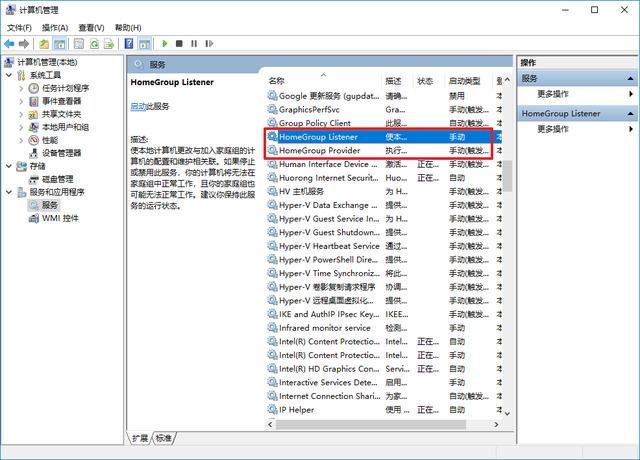Expand the 共享文件夹 node arrow
640x460 pixels.
point(21,114)
